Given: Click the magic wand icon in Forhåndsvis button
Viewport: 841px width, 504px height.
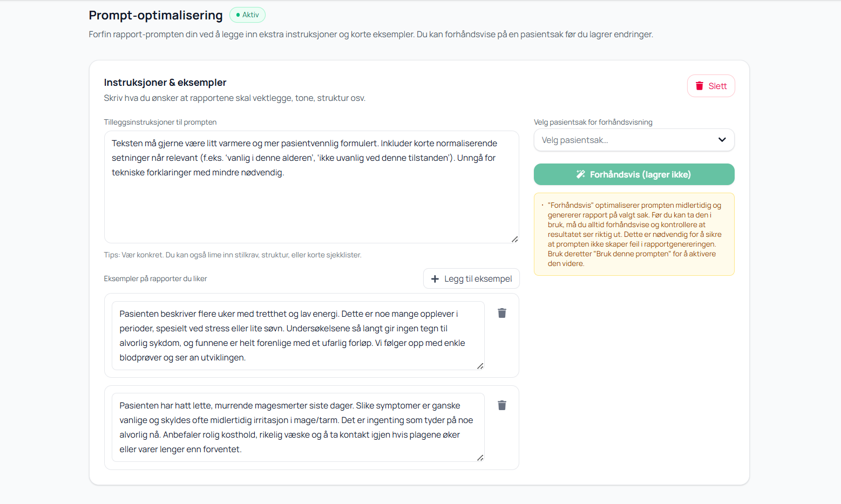Looking at the screenshot, I should point(581,174).
